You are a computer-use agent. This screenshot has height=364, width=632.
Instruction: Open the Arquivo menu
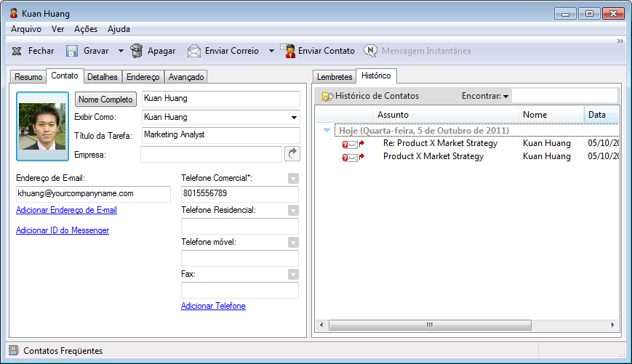(25, 29)
